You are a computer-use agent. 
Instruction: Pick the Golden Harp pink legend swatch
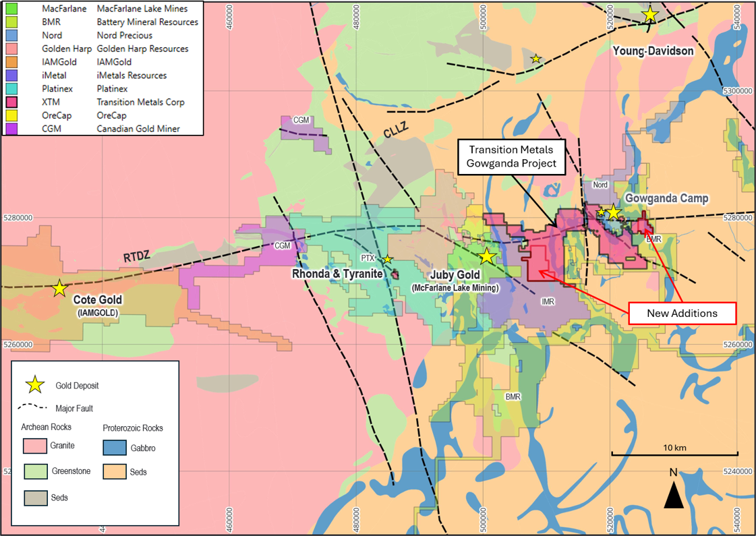click(x=11, y=49)
